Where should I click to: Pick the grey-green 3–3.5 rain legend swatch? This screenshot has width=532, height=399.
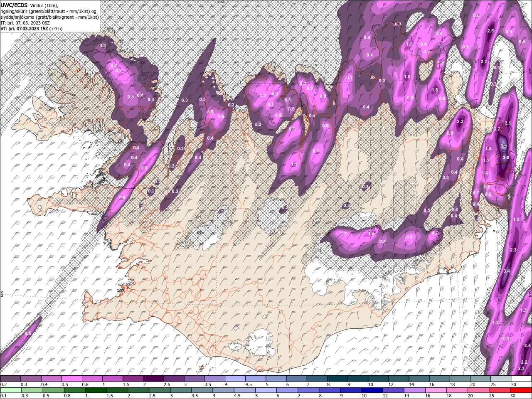point(181,390)
